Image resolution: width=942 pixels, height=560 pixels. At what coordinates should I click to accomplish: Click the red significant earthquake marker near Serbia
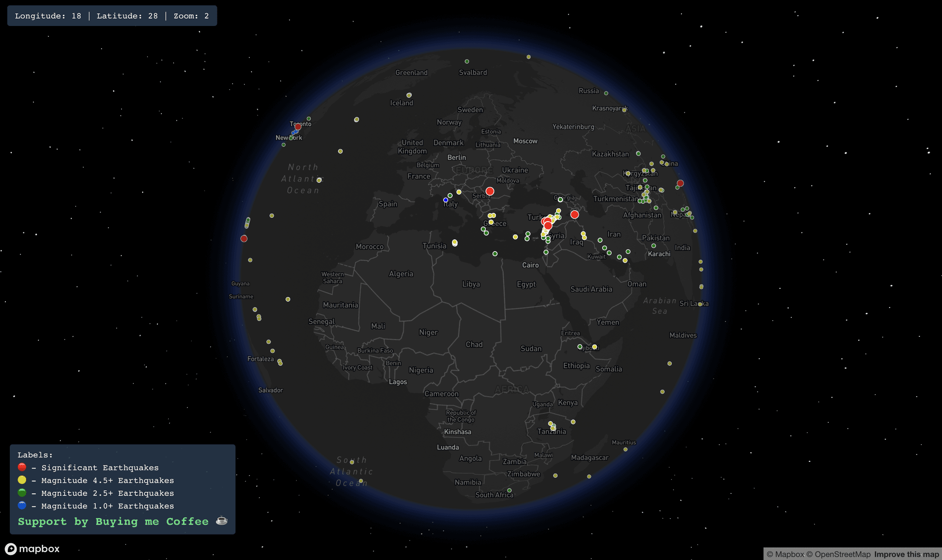pyautogui.click(x=490, y=191)
